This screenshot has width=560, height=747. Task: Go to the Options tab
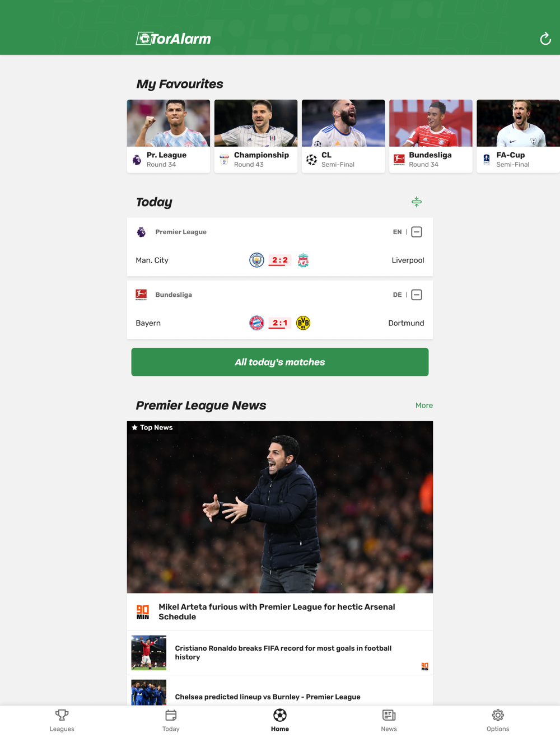point(498,721)
